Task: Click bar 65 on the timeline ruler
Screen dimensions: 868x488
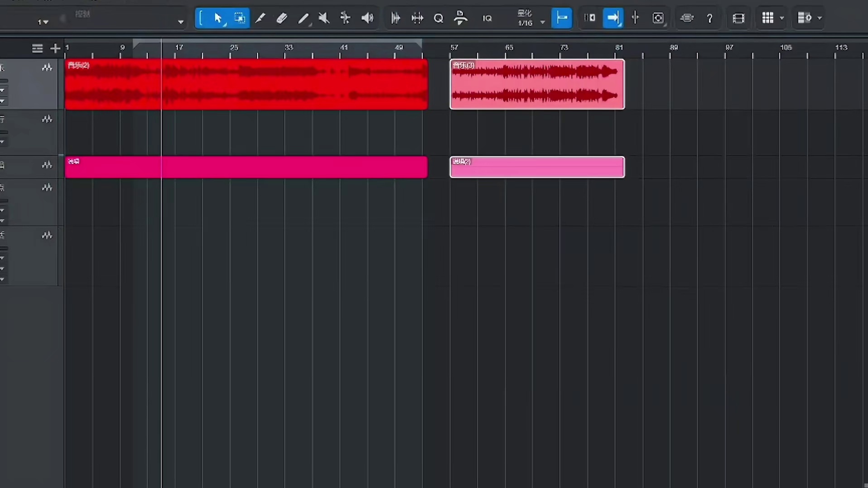Action: [509, 48]
